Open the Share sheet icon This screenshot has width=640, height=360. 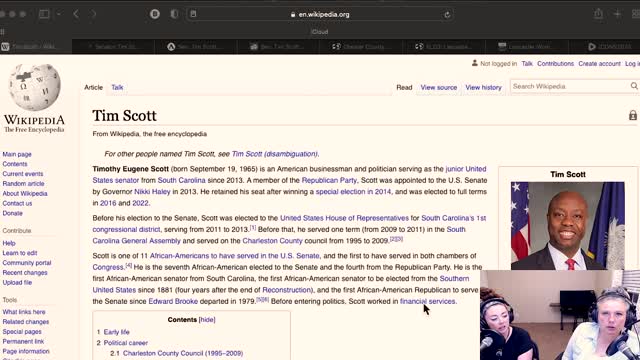coord(598,14)
